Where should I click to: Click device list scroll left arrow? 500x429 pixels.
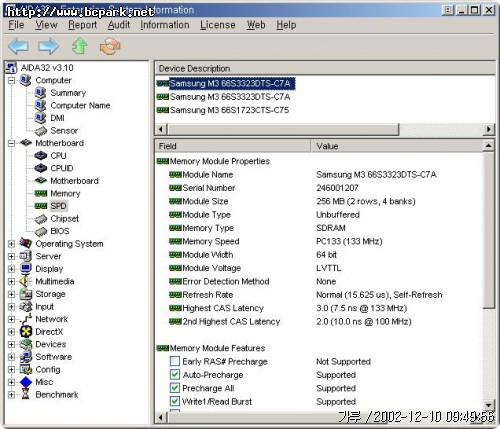(x=161, y=129)
